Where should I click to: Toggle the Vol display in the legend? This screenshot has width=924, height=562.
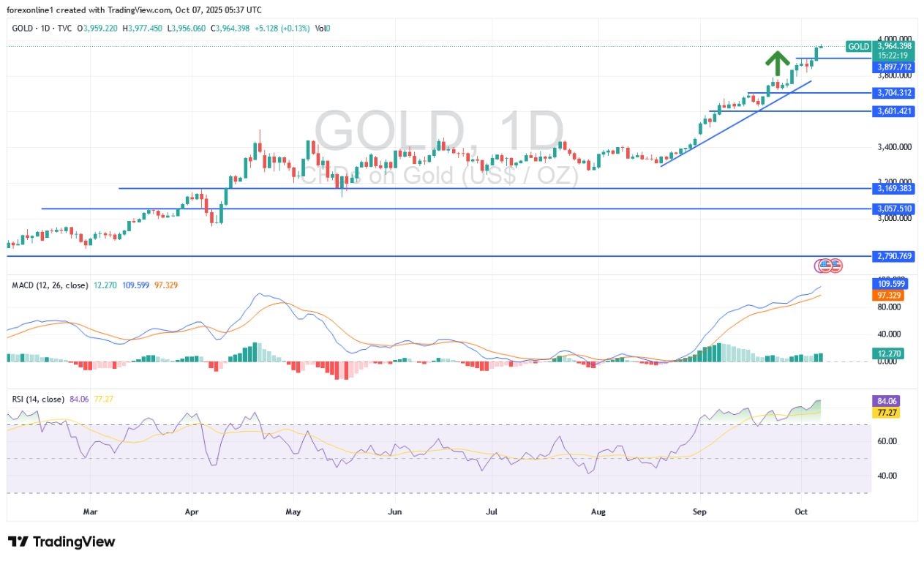point(320,29)
